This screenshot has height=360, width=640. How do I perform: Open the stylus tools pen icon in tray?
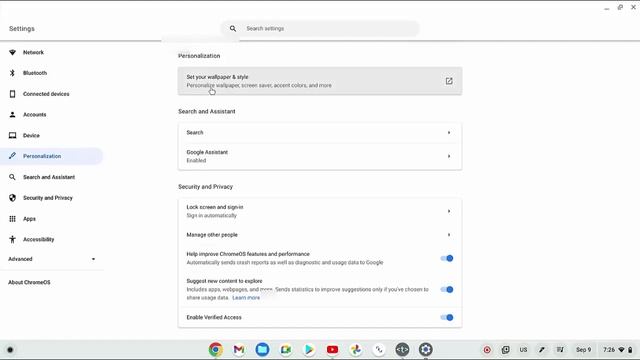(542, 350)
